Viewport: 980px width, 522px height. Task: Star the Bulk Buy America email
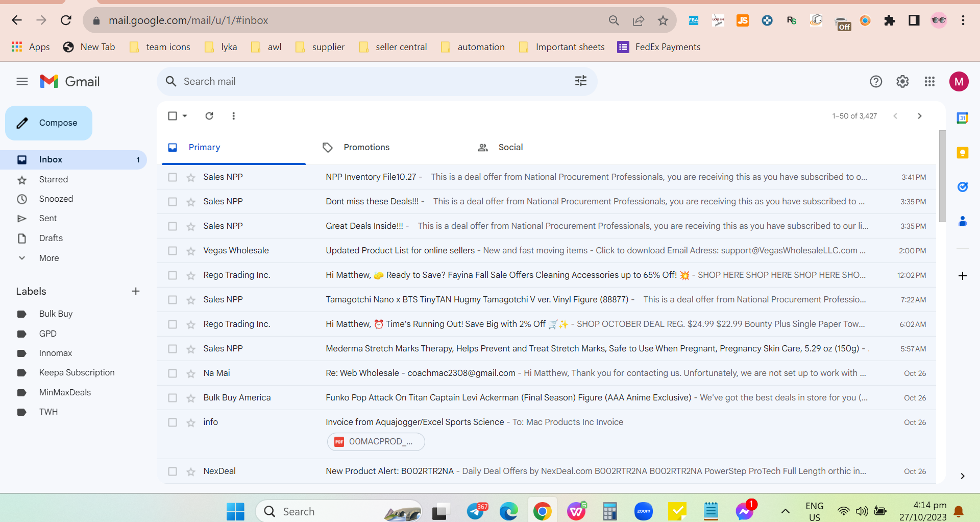click(191, 398)
